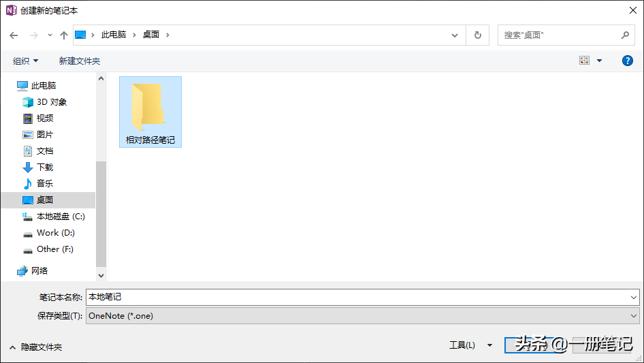Select 桌面 in the address breadcrumb
Image resolution: width=644 pixels, height=363 pixels.
[x=151, y=35]
